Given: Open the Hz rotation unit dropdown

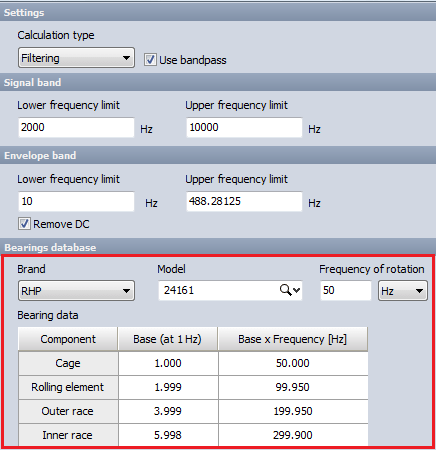Looking at the screenshot, I should point(403,291).
